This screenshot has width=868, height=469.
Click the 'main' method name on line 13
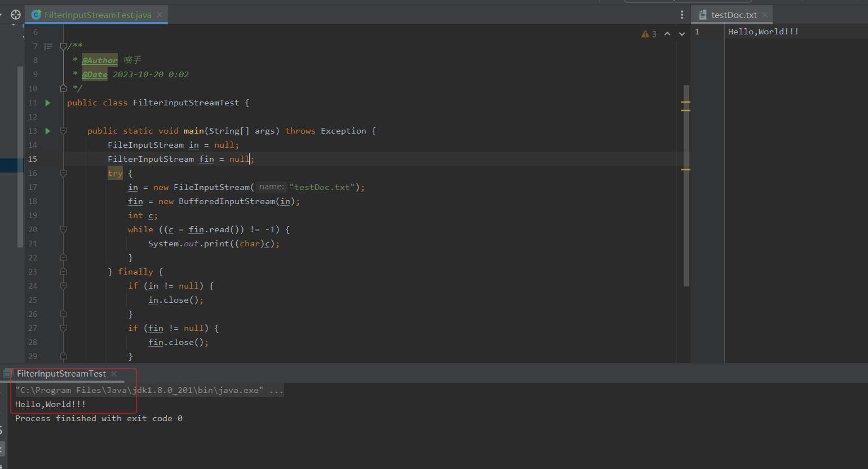(x=194, y=131)
